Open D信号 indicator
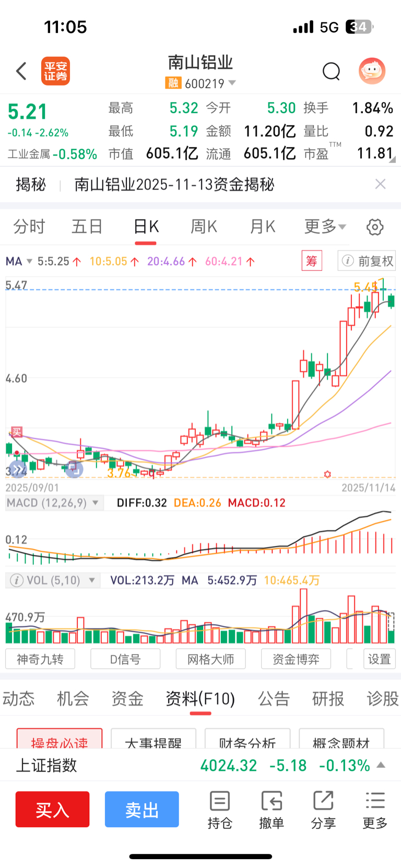 click(125, 659)
